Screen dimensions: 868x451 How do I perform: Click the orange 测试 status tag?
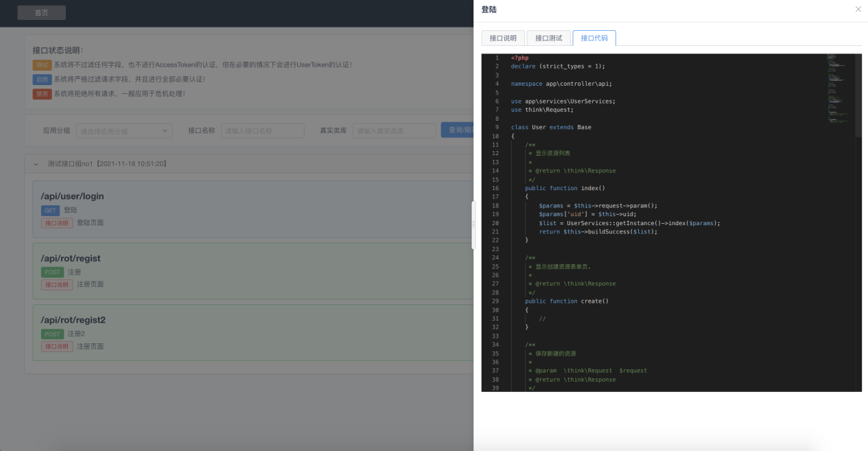[x=42, y=65]
